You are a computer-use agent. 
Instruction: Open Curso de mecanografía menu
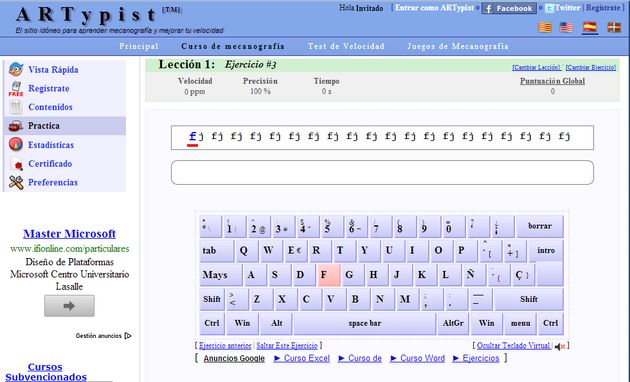coord(233,46)
